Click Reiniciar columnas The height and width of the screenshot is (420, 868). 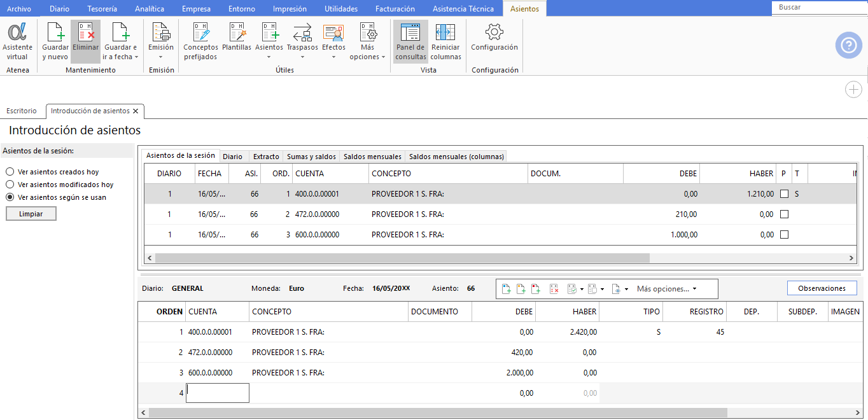coord(445,42)
